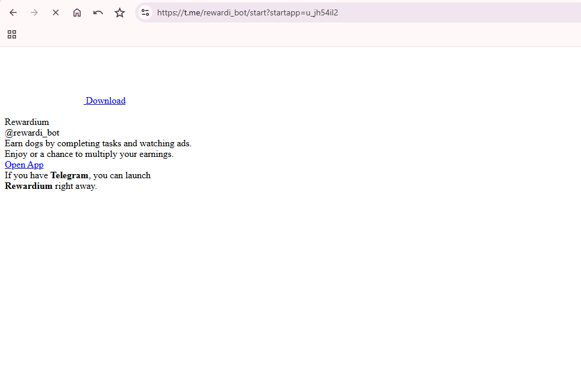
Task: Click the forward navigation arrow
Action: coord(34,12)
